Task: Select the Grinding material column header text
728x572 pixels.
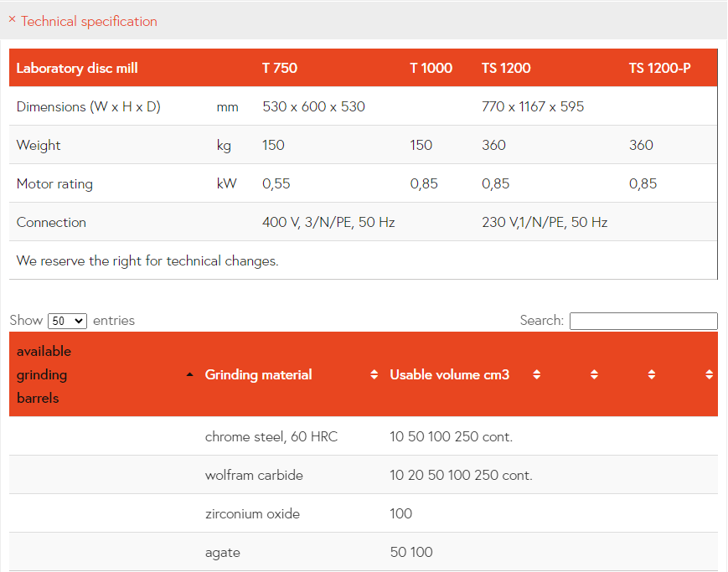Action: tap(258, 374)
